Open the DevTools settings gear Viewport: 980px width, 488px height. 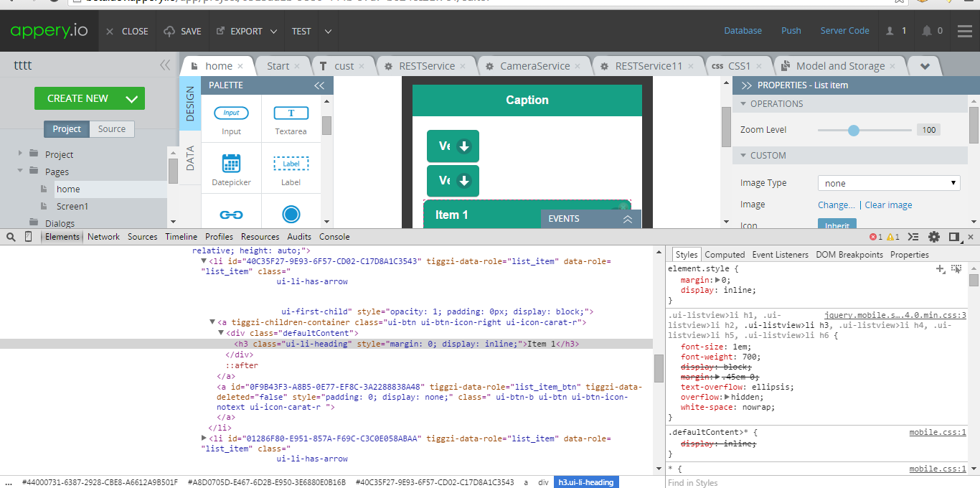tap(934, 237)
